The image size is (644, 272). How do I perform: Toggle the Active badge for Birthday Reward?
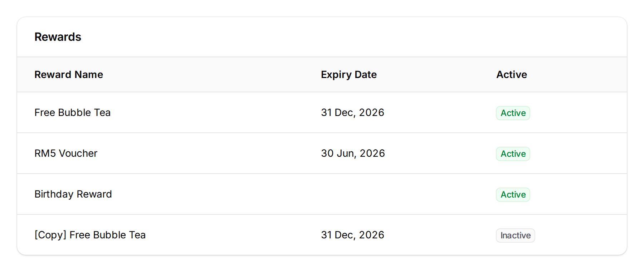coord(513,195)
